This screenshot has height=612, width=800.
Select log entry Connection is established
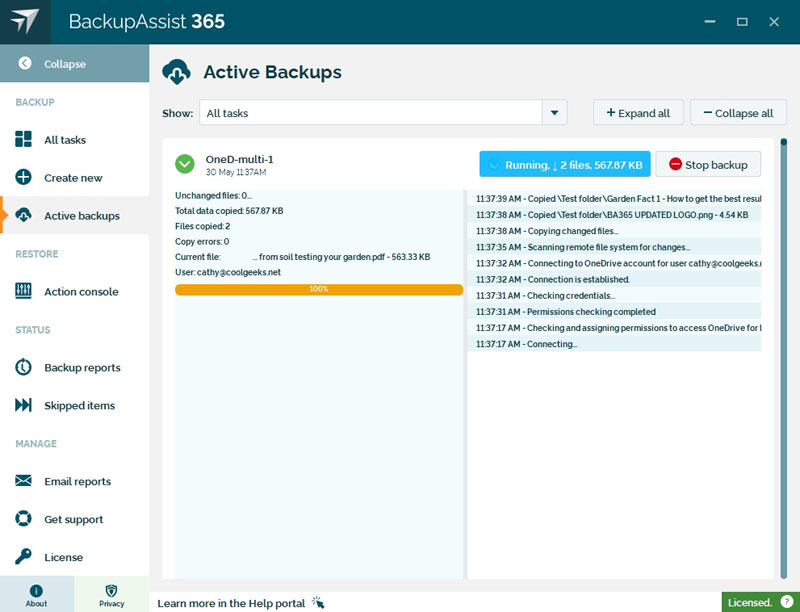pyautogui.click(x=615, y=279)
